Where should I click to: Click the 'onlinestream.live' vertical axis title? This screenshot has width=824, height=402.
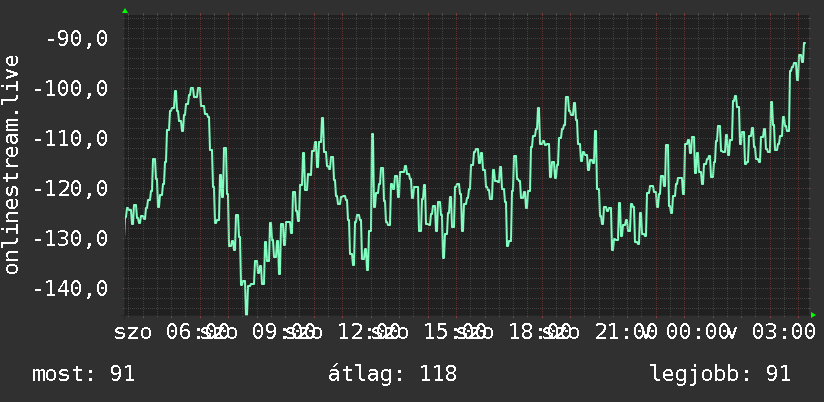[x=11, y=164]
